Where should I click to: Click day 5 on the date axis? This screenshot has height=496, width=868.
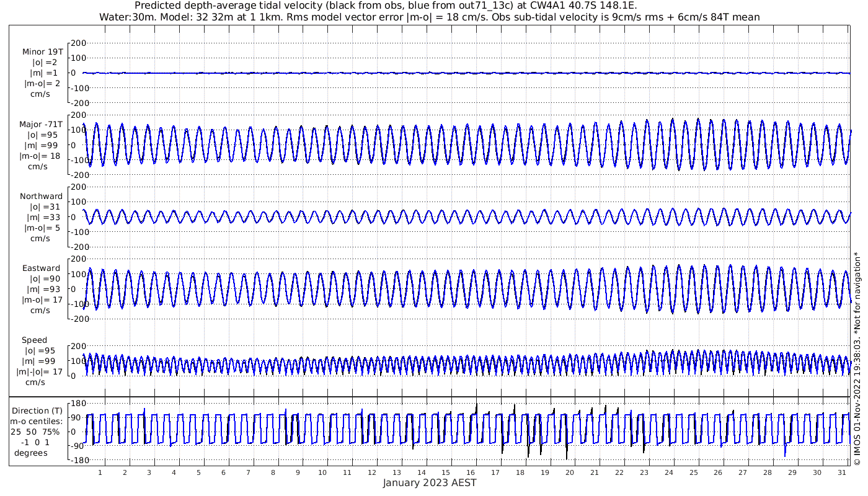click(198, 472)
